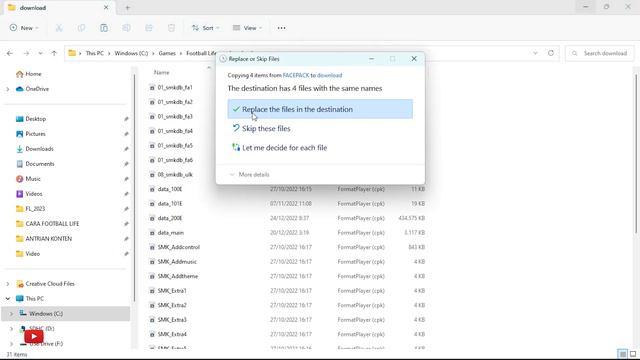The image size is (640, 360).
Task: Select file data_100E
Action: click(170, 189)
